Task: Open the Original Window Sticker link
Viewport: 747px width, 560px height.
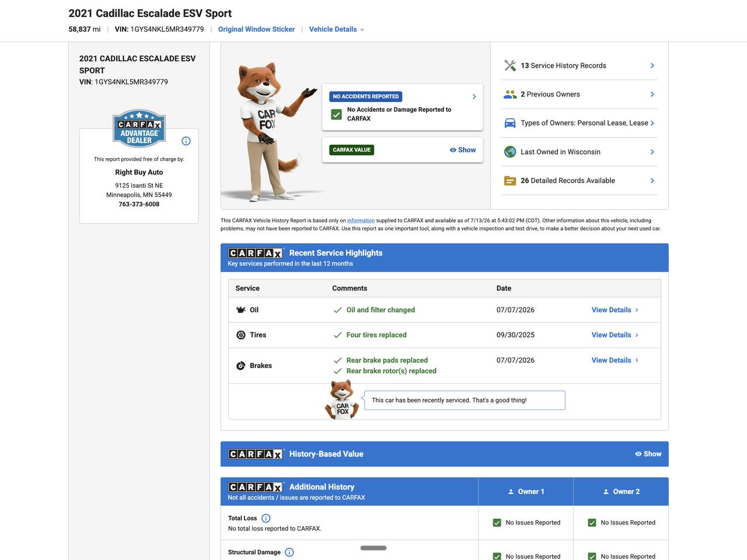Action: coord(257,29)
